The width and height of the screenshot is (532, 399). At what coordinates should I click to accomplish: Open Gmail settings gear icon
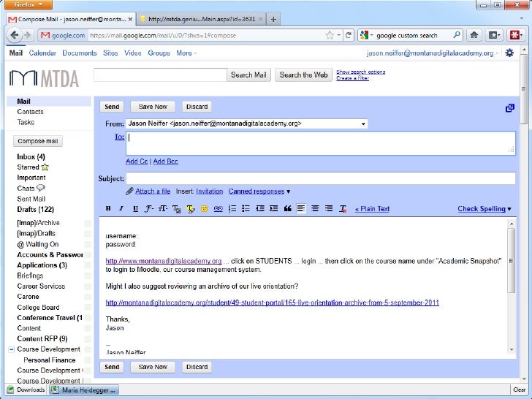coord(509,53)
